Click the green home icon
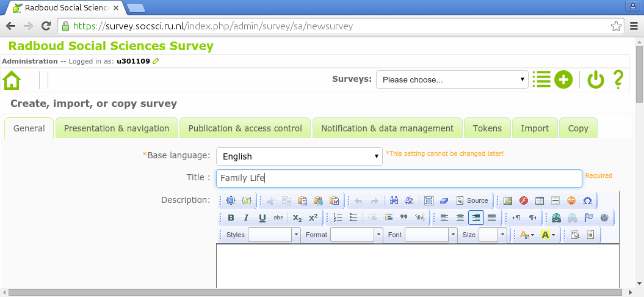The image size is (644, 297). [x=12, y=80]
